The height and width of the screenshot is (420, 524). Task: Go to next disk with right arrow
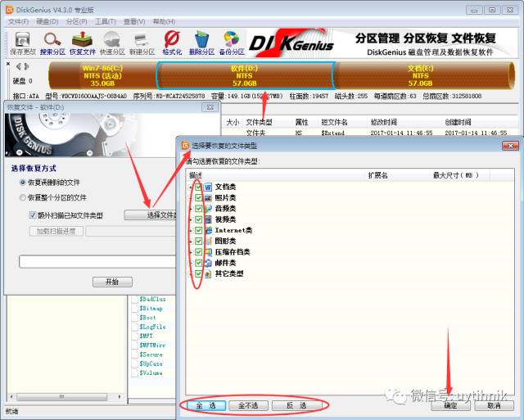pos(26,66)
